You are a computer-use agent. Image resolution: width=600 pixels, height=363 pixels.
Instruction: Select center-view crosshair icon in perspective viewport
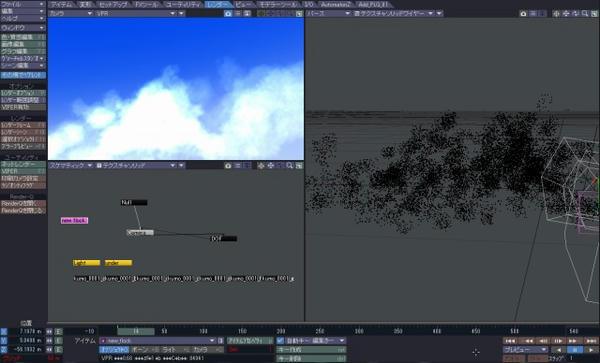556,13
